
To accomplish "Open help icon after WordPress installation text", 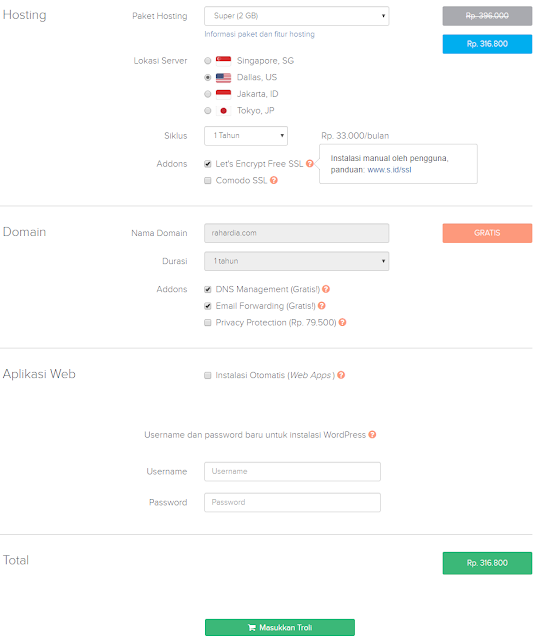I will (372, 435).
